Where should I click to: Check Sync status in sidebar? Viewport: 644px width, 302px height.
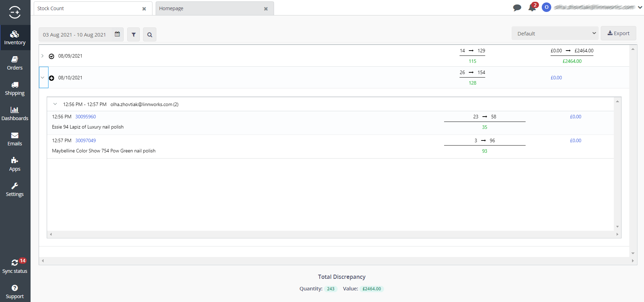click(x=15, y=266)
